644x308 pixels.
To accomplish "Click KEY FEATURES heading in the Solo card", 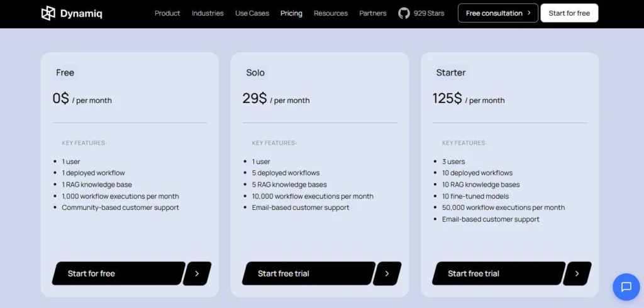I will [x=274, y=143].
